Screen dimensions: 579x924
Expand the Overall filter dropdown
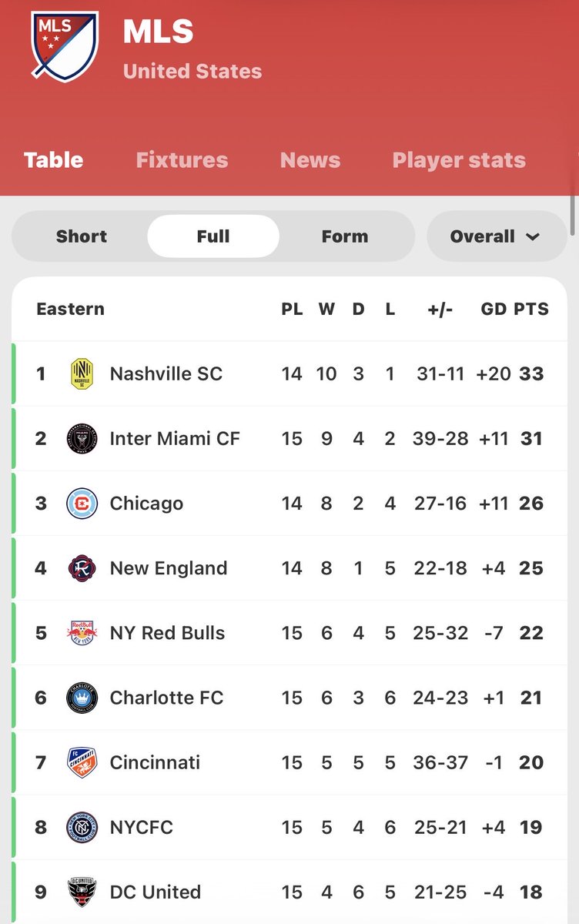497,236
